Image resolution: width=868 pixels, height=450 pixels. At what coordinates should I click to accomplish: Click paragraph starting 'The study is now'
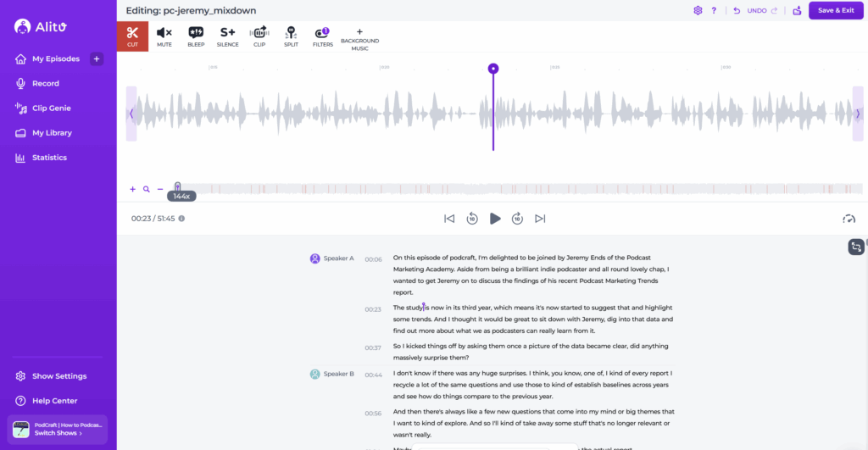[533, 319]
